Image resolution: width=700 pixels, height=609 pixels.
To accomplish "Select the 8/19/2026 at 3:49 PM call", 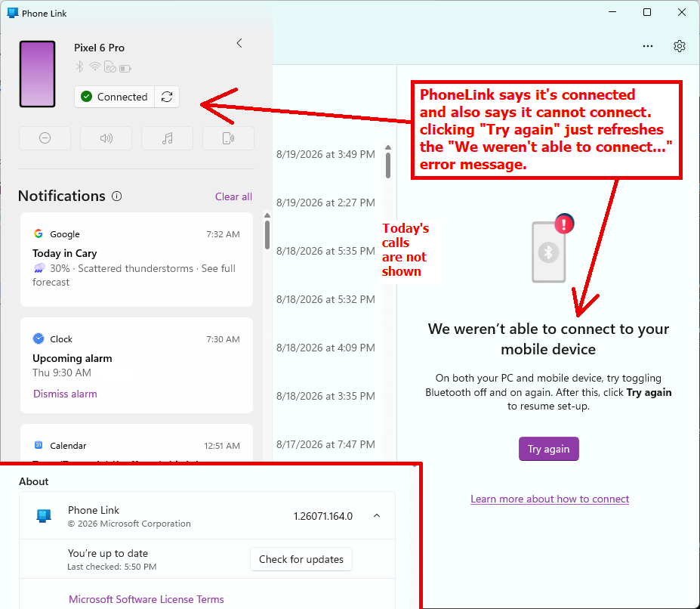I will pyautogui.click(x=325, y=154).
